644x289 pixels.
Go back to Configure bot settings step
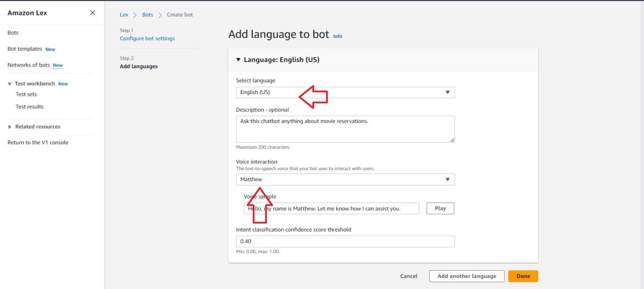[147, 39]
